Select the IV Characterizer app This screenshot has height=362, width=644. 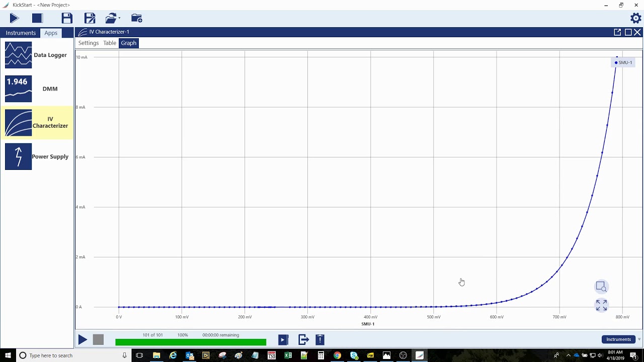coord(37,123)
